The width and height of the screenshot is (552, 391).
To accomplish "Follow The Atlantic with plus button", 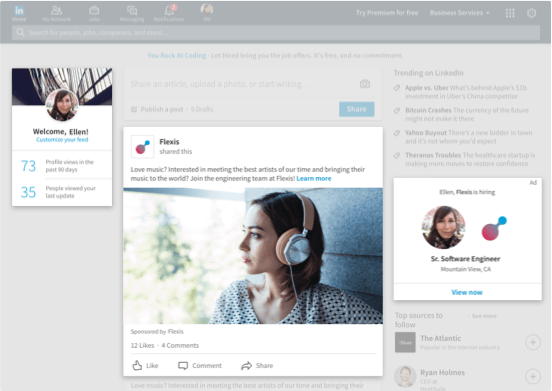I will pyautogui.click(x=533, y=342).
